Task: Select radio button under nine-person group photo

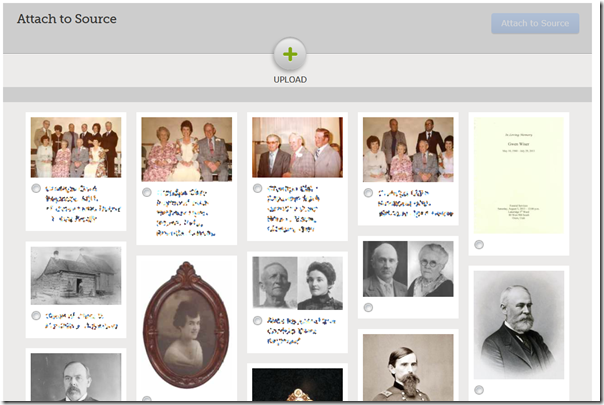Action: click(x=36, y=188)
